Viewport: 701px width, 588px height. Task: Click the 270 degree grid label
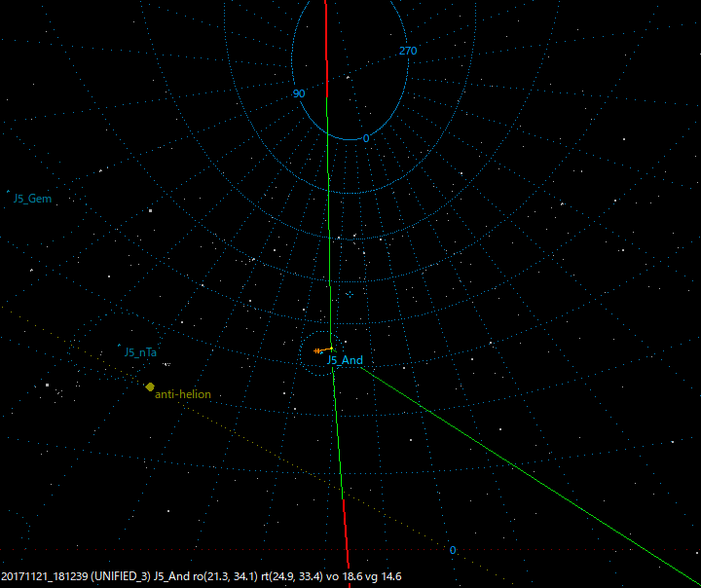408,51
